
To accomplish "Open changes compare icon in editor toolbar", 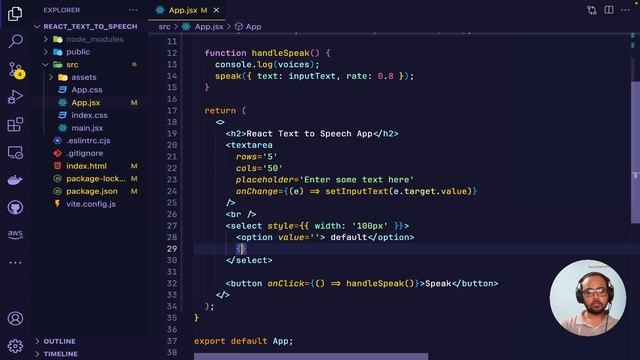I will point(592,10).
